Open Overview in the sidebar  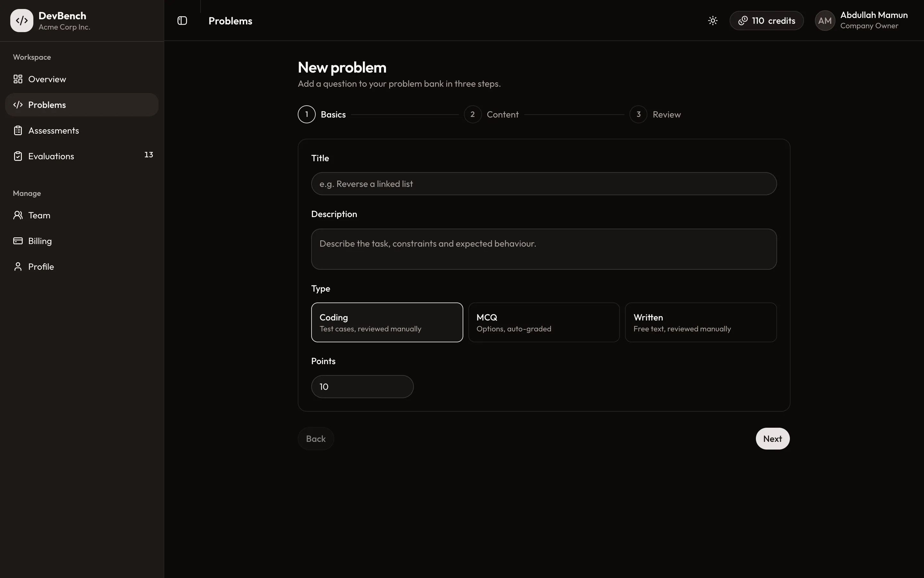tap(82, 79)
